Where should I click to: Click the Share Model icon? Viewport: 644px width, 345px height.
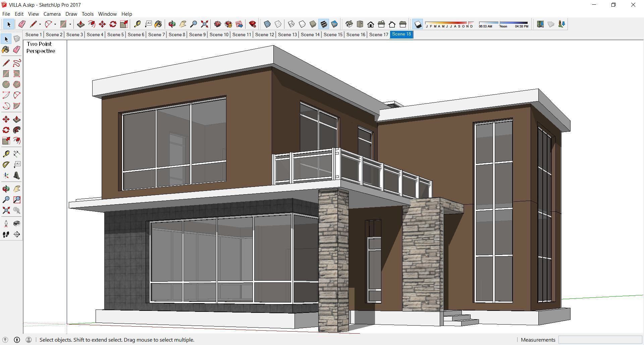pyautogui.click(x=228, y=24)
